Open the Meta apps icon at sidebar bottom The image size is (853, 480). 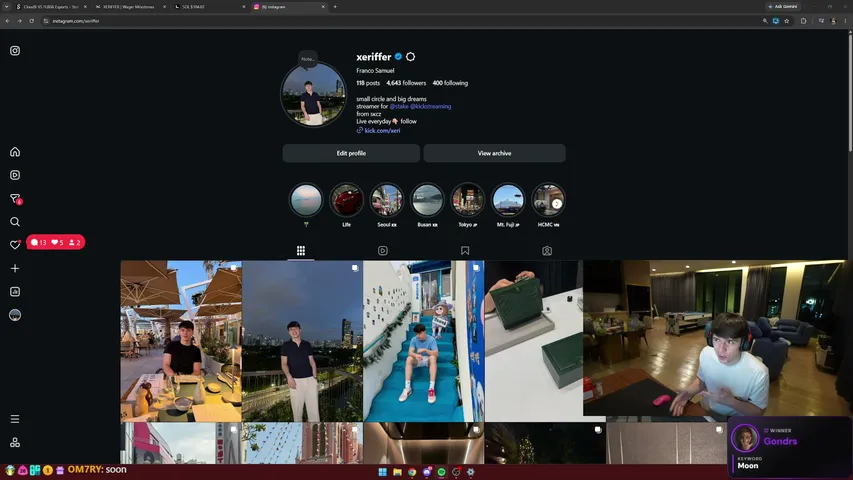(15, 442)
